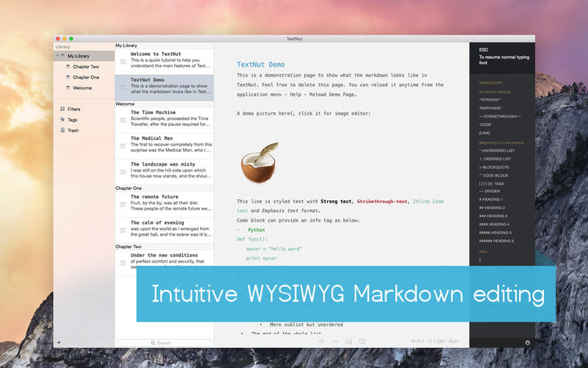
Task: Add a new library item with plus
Action: (59, 342)
